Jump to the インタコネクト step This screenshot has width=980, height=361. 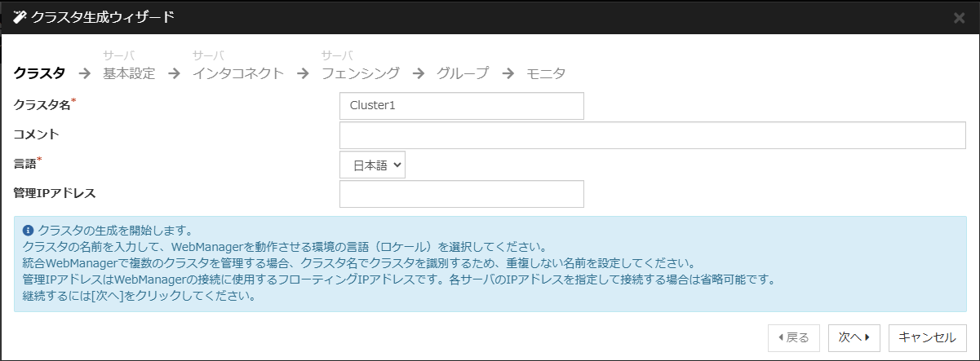[238, 73]
